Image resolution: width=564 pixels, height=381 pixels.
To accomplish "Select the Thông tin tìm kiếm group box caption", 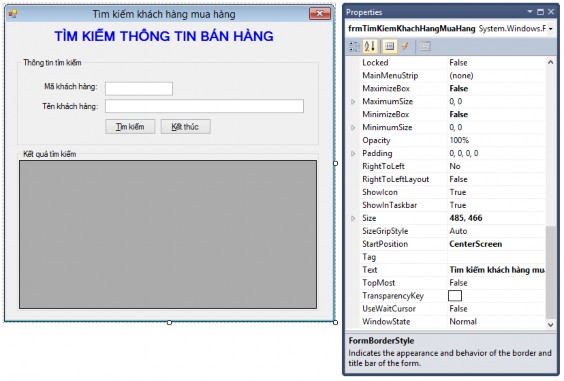I will 52,63.
